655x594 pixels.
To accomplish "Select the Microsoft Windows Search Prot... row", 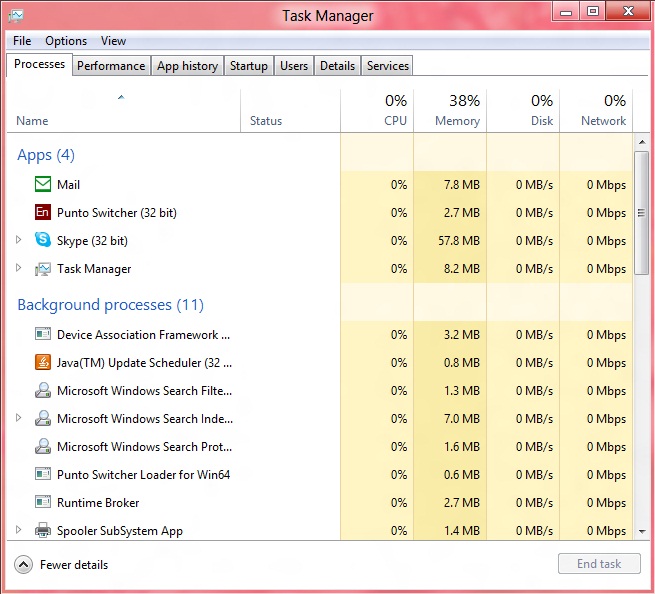I will 320,447.
